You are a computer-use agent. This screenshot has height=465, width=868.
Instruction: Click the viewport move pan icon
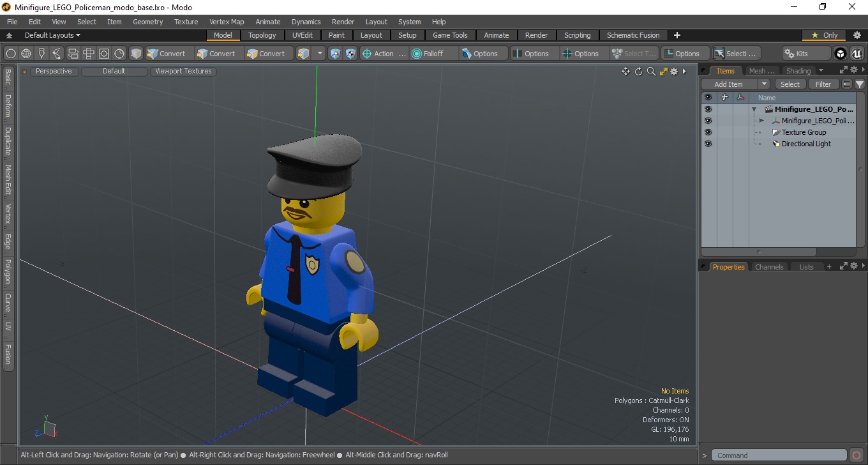(x=626, y=72)
